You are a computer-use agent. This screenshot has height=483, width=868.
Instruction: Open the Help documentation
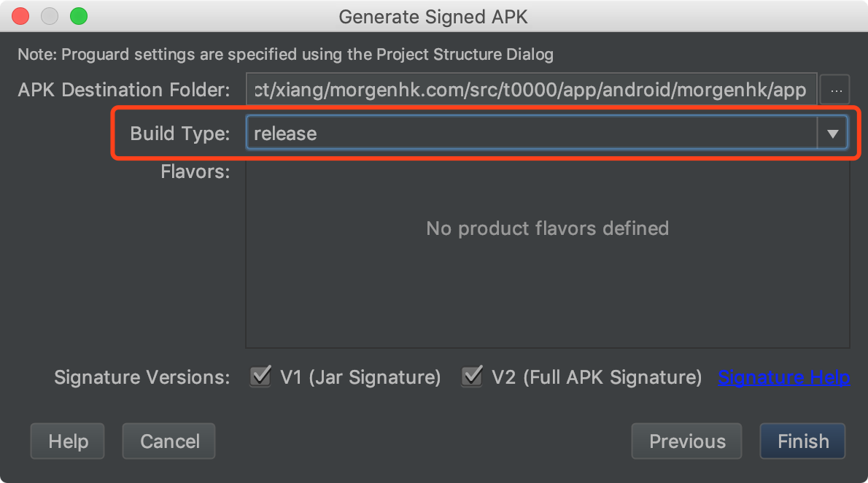point(67,441)
